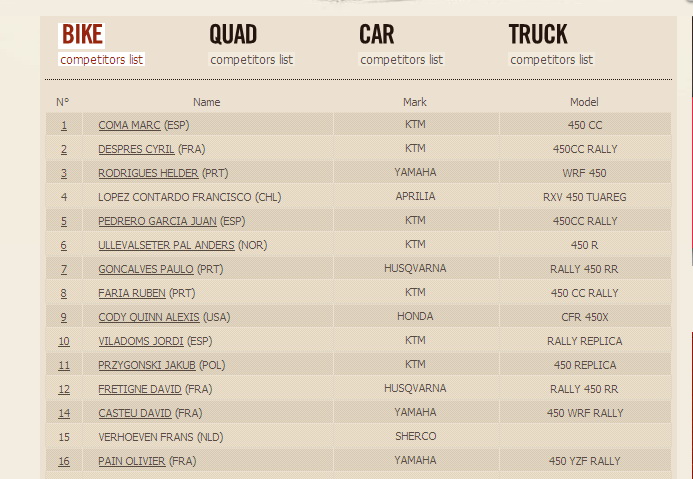Image resolution: width=693 pixels, height=479 pixels.
Task: Open GONCALVES PAULO rider page
Action: (x=146, y=269)
